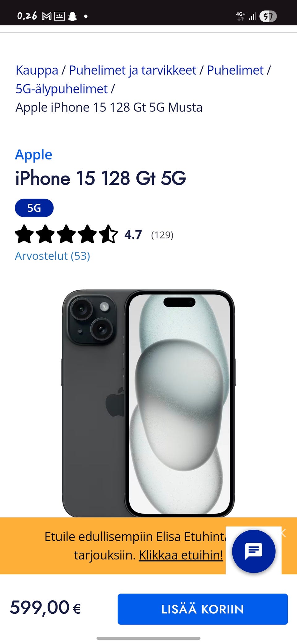
Task: Open 5G-älypuhelimet category link
Action: pyautogui.click(x=62, y=89)
